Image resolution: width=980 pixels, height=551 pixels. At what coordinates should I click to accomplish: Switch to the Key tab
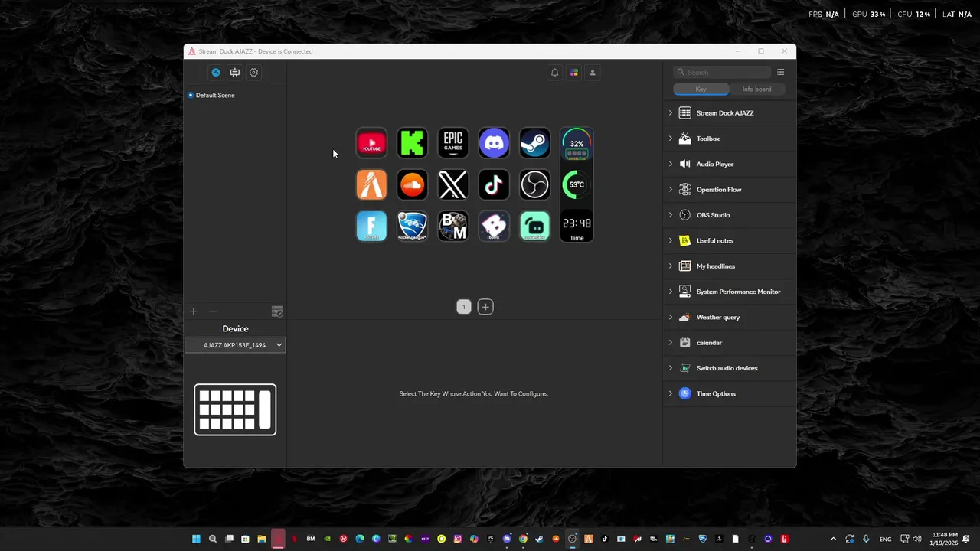tap(701, 89)
